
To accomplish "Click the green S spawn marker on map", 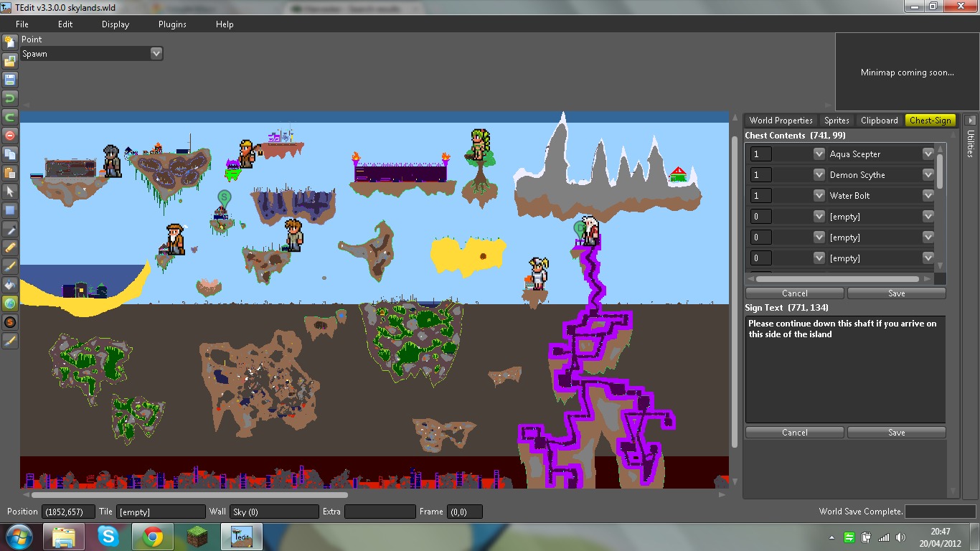I will [224, 197].
